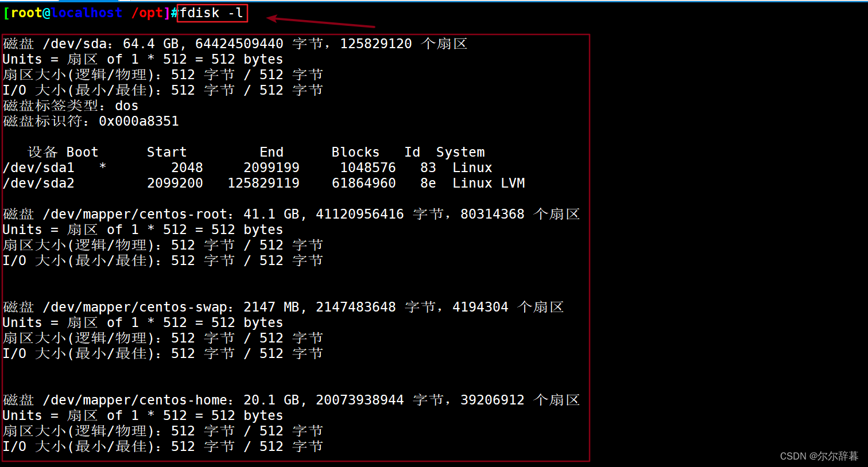Viewport: 868px width, 467px height.
Task: Click the '41.1 GB' size value
Action: click(271, 214)
